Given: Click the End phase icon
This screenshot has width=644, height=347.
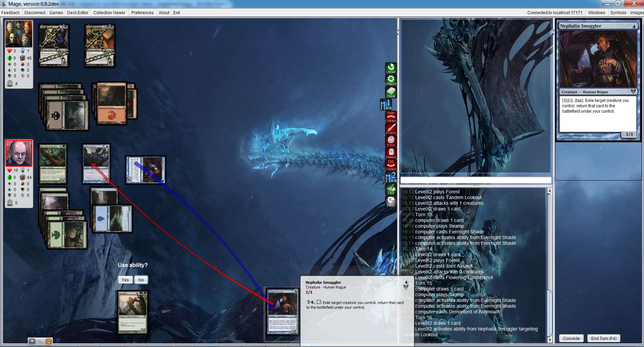Looking at the screenshot, I should tap(391, 189).
